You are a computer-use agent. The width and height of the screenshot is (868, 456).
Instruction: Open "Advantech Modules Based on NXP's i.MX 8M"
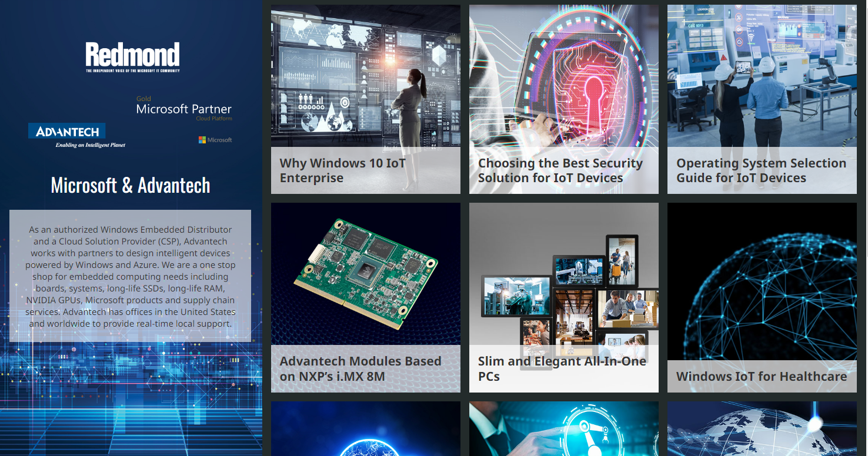[x=366, y=298]
